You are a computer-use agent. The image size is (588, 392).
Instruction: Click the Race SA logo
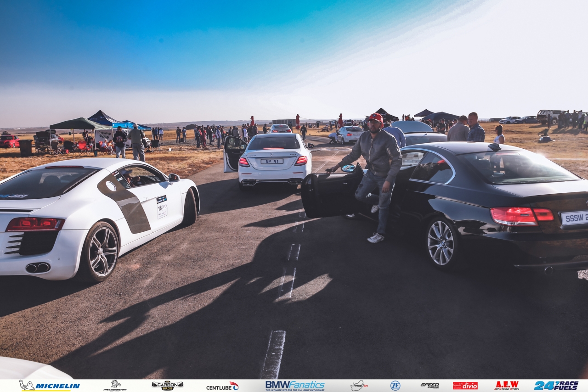(x=359, y=386)
